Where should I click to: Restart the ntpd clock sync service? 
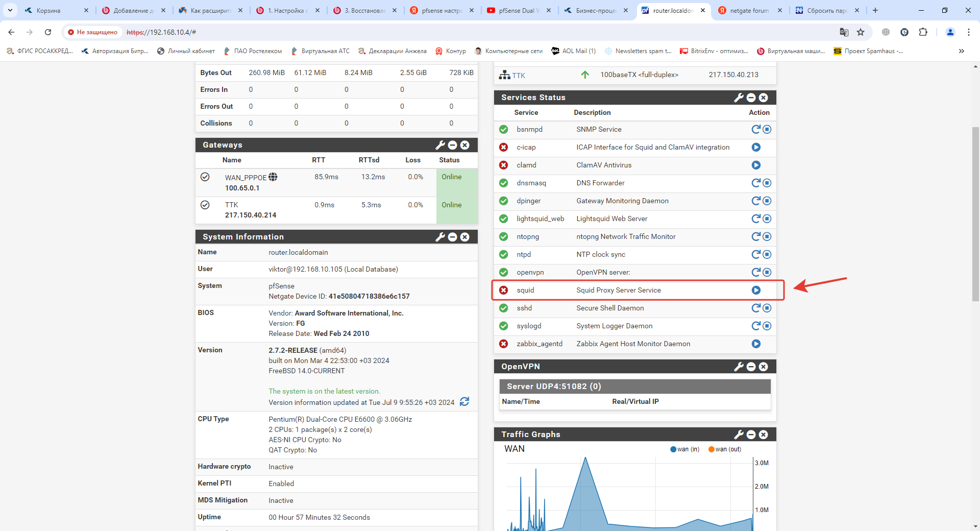pos(756,254)
